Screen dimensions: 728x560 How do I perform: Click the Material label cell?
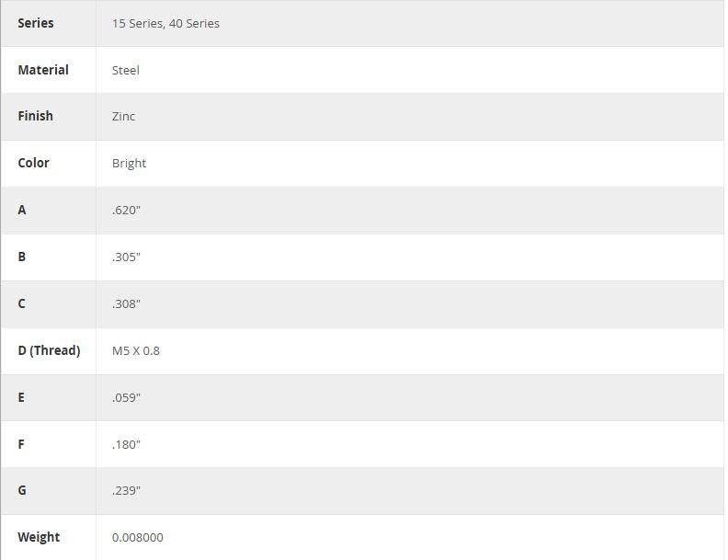point(43,70)
